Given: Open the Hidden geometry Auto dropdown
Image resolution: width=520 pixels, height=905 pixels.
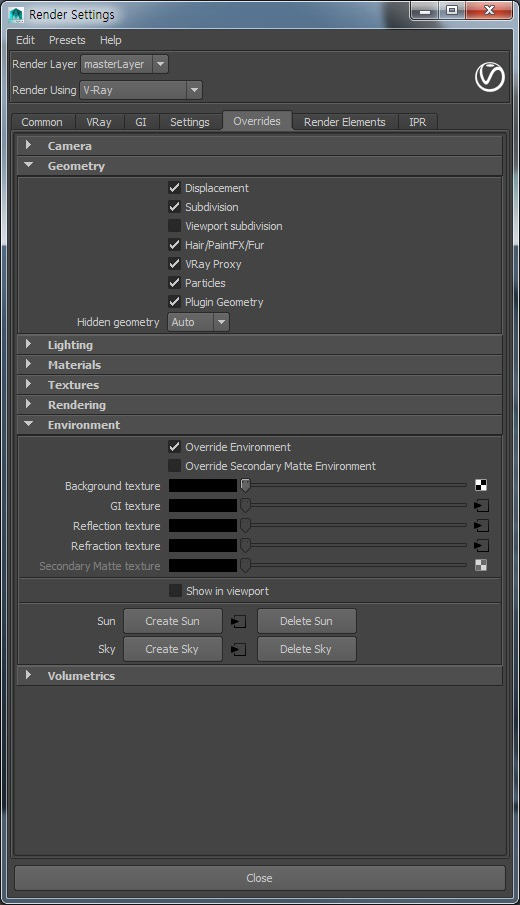Looking at the screenshot, I should 198,322.
